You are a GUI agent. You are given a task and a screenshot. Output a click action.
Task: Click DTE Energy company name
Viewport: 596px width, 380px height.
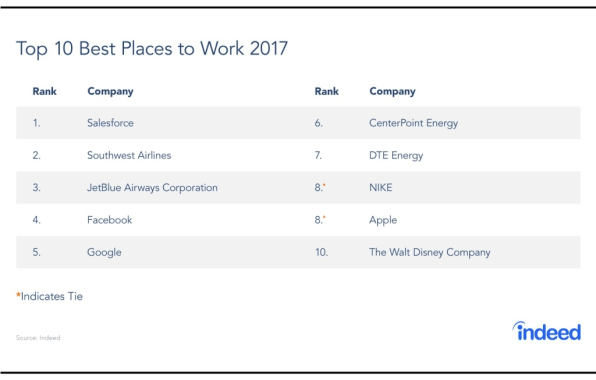point(396,156)
